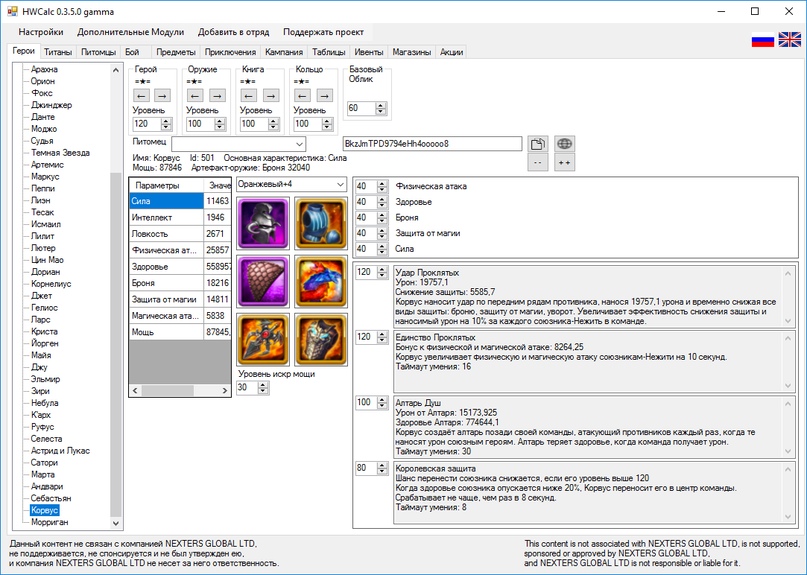807x575 pixels.
Task: Switch to the Питомцы tab
Action: click(x=98, y=52)
